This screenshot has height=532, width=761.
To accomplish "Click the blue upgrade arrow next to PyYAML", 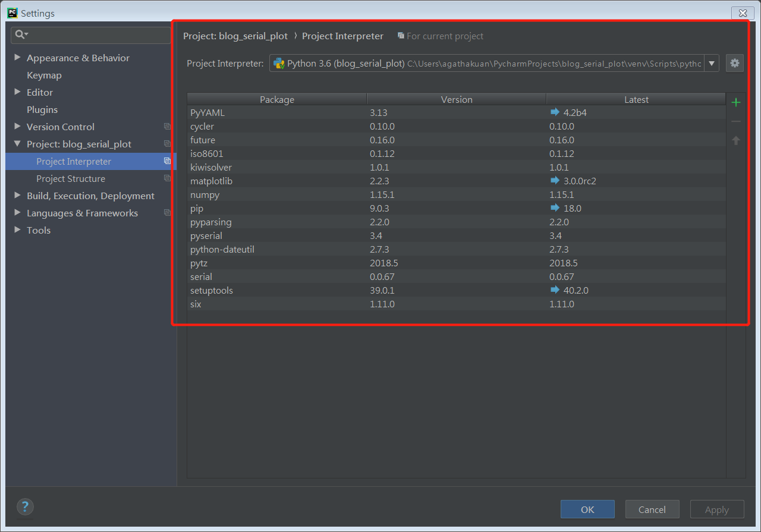I will pos(555,112).
